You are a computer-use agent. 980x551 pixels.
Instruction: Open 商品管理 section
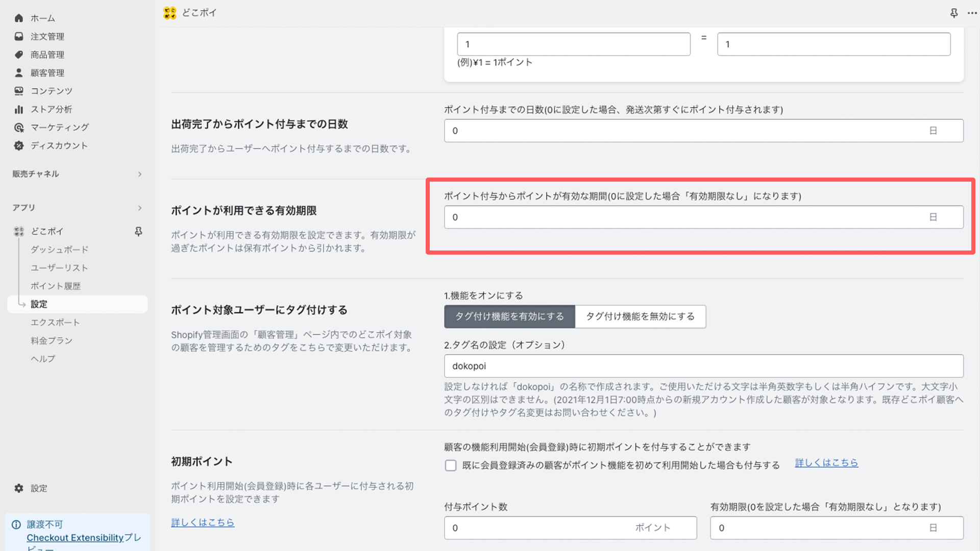coord(47,55)
